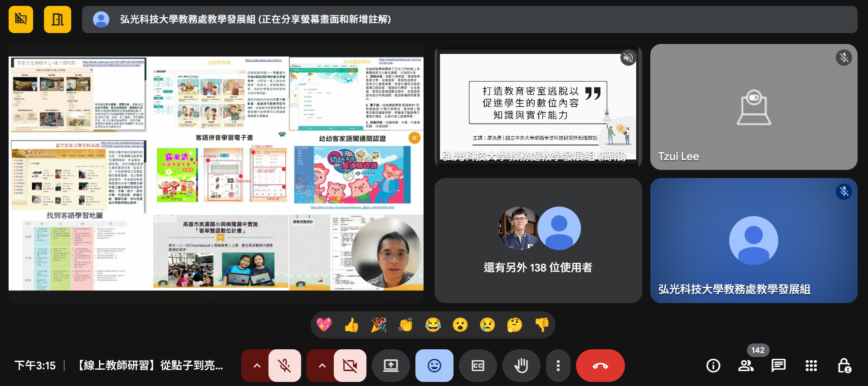
Task: Toggle closed captions
Action: pos(478,366)
